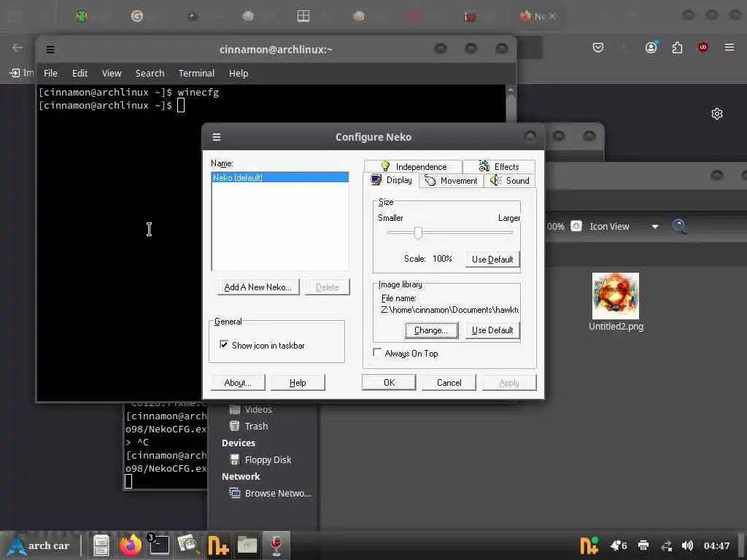Click the Wine glass taskbar icon
Viewport: 747px width, 560px height.
[276, 545]
